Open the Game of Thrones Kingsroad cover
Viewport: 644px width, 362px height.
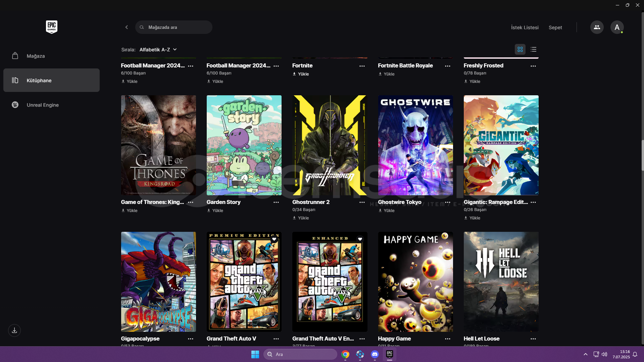(158, 145)
